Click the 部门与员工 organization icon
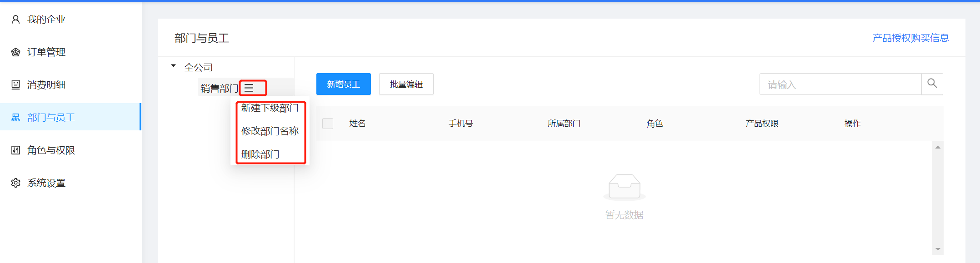The image size is (980, 263). click(x=15, y=118)
